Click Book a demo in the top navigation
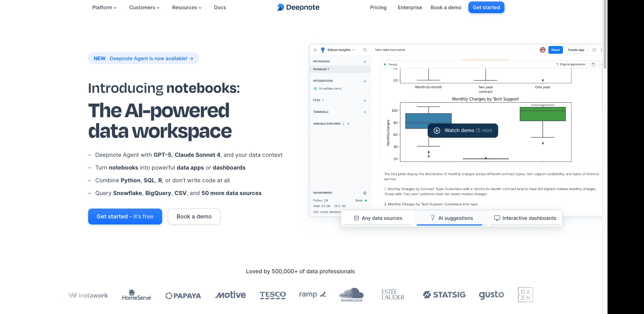 coord(446,7)
